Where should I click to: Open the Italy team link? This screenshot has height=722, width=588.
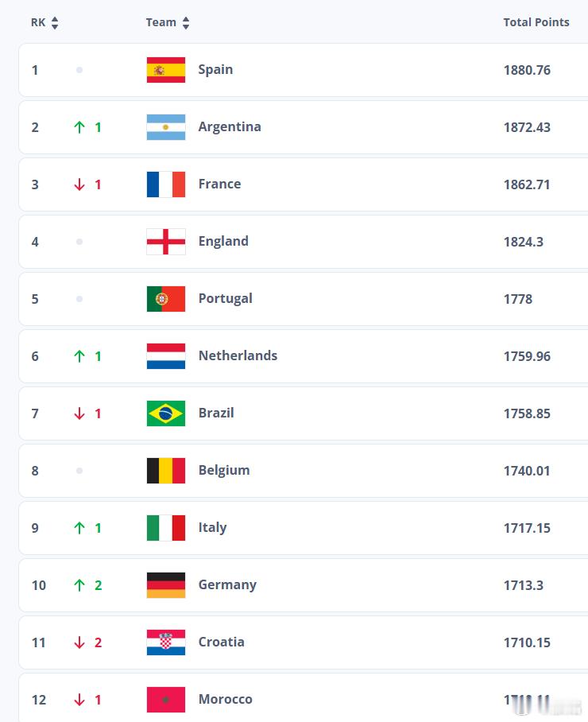click(x=212, y=527)
